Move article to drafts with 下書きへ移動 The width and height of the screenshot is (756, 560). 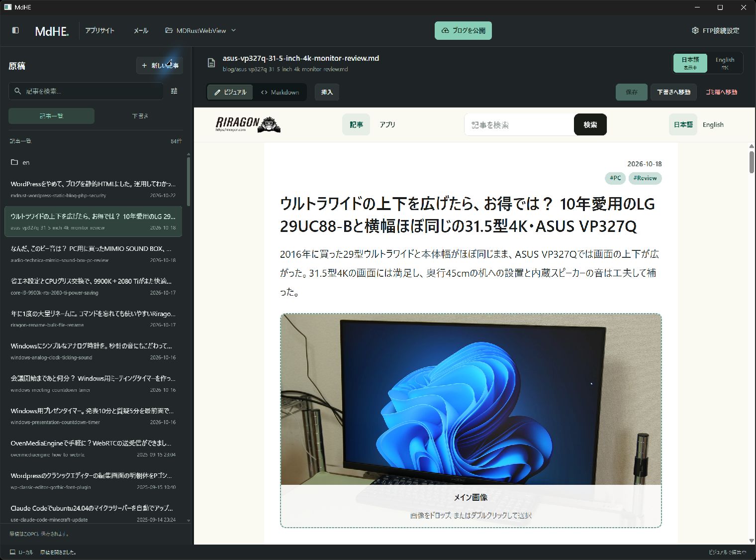673,92
